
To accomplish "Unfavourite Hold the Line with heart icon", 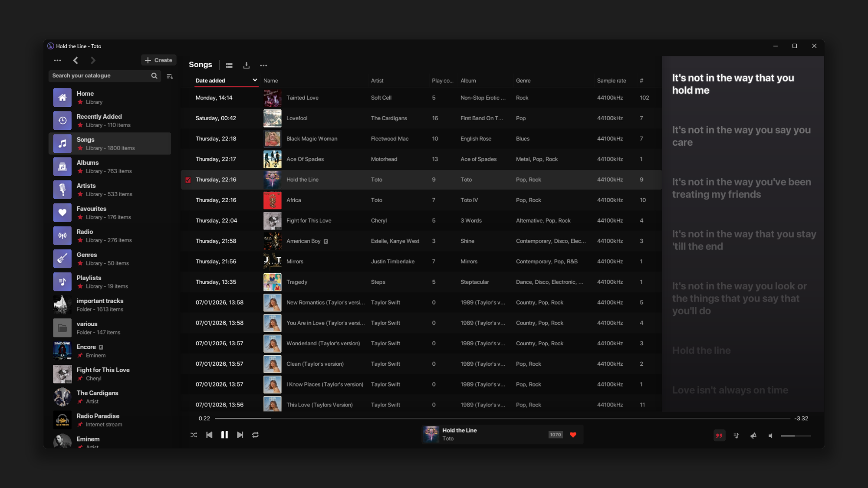I will (573, 435).
